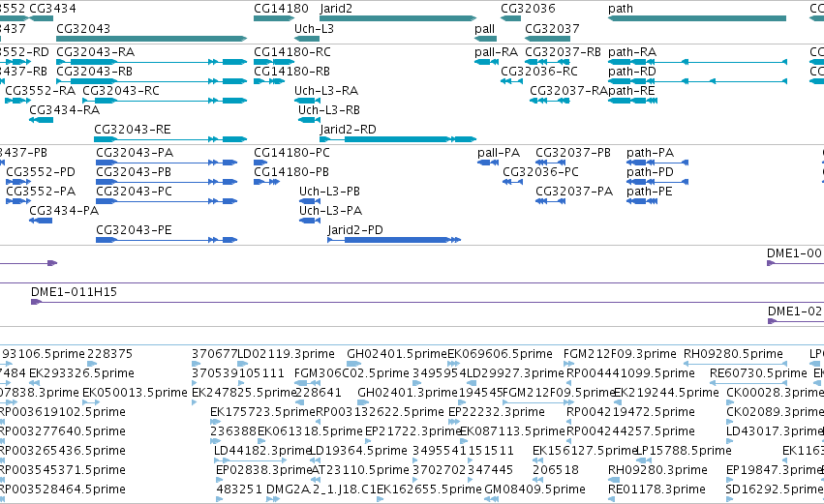Select the Uch-L3 gene label

coord(314,29)
